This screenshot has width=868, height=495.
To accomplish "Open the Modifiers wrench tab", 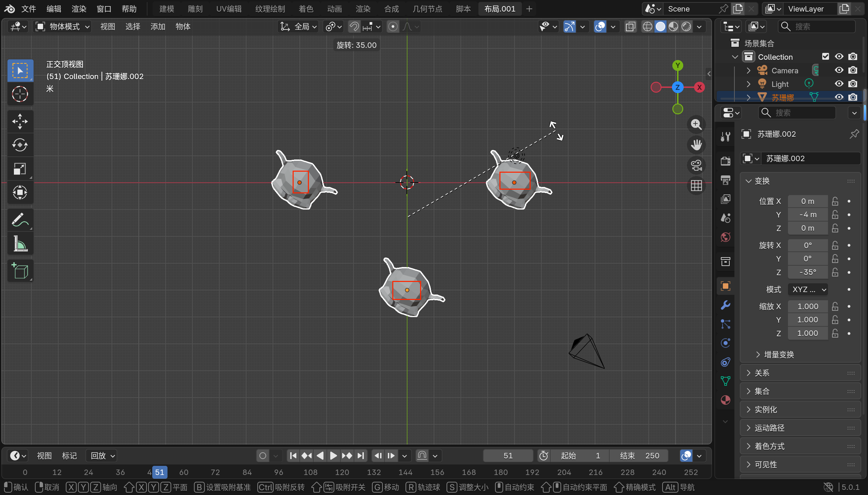I will click(x=725, y=305).
